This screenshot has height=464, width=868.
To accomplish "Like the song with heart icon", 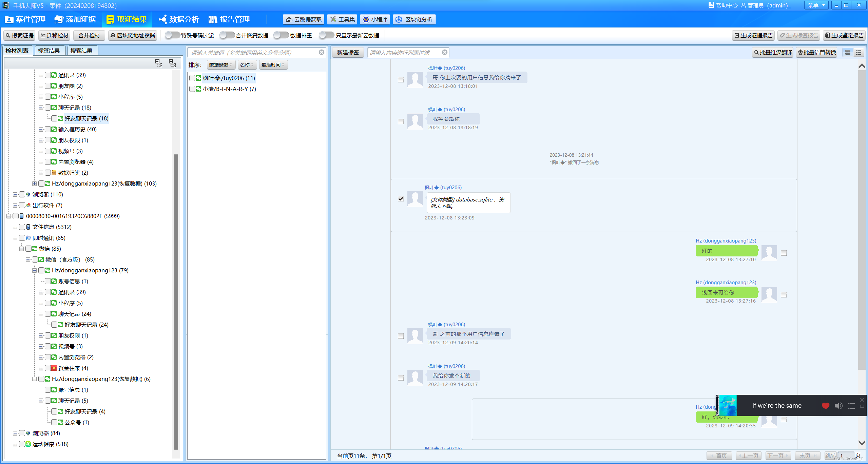I will [x=825, y=406].
